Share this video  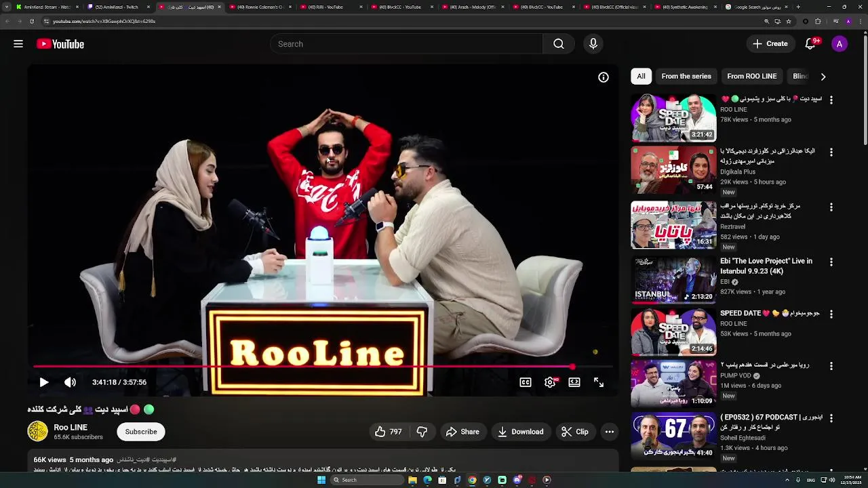tap(462, 432)
